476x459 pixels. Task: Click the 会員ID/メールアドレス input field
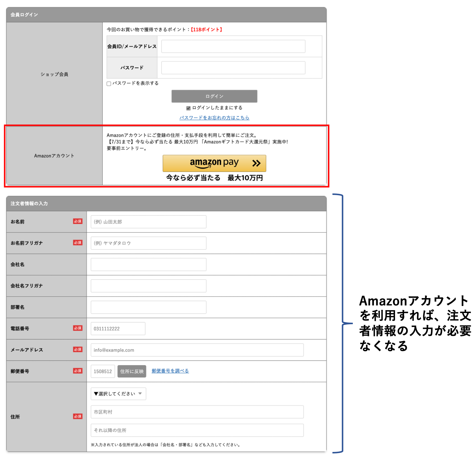coord(233,46)
